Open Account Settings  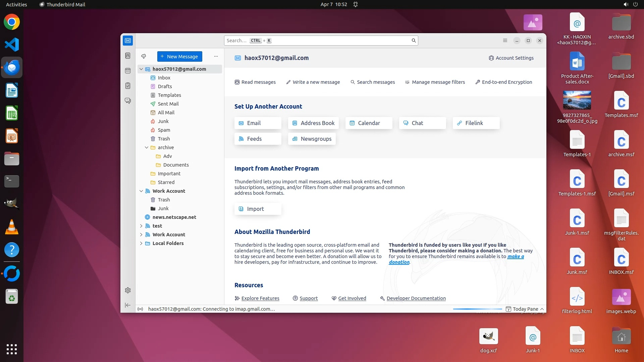(511, 58)
